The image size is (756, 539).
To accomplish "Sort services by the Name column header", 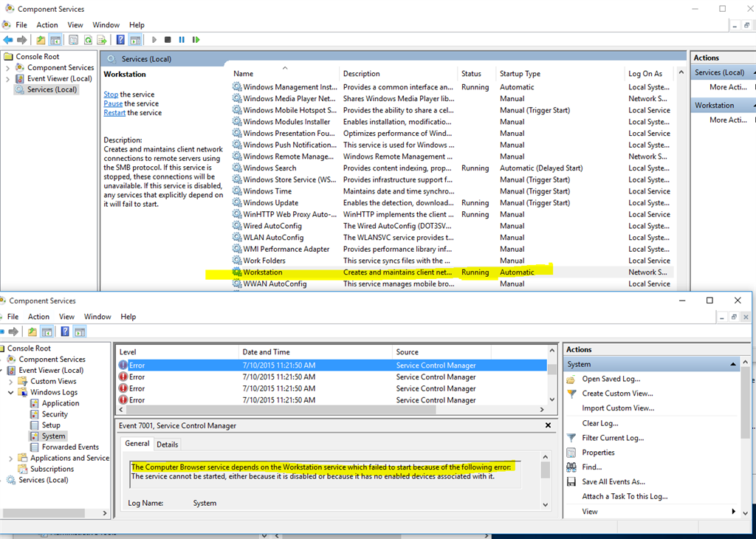I will (x=284, y=74).
